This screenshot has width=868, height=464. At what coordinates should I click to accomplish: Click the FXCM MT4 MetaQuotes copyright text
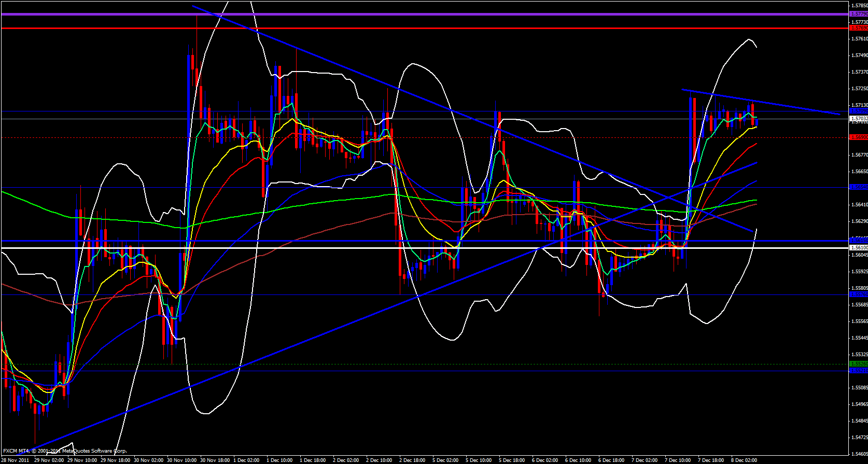pyautogui.click(x=65, y=451)
